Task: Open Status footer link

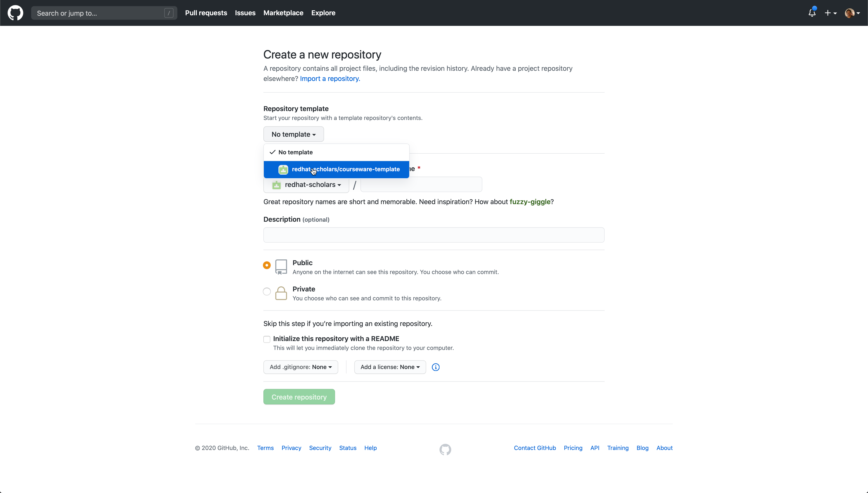Action: [x=348, y=448]
